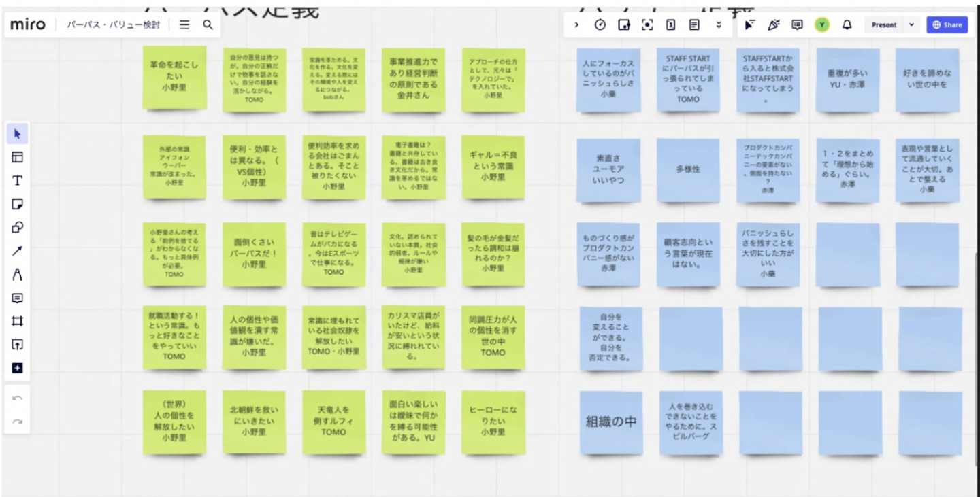Select sticky note (世界)人の個性を解放したい

coord(174,422)
